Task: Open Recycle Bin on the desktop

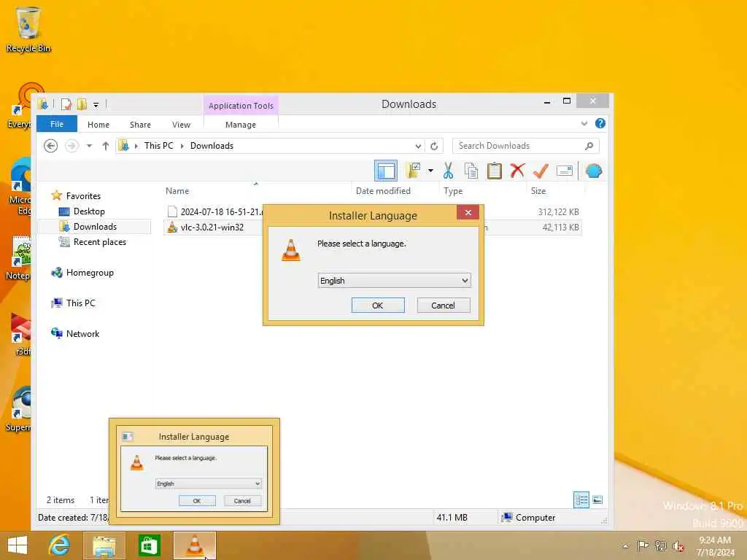Action: 28,28
